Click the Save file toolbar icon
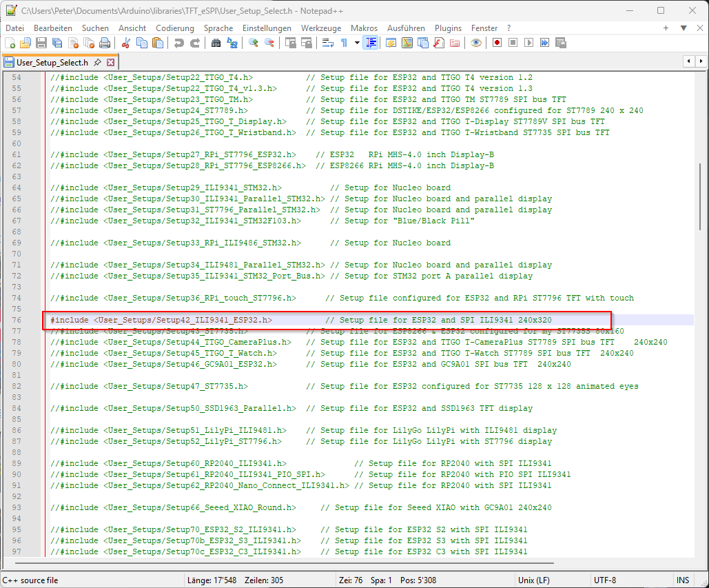 pos(41,43)
